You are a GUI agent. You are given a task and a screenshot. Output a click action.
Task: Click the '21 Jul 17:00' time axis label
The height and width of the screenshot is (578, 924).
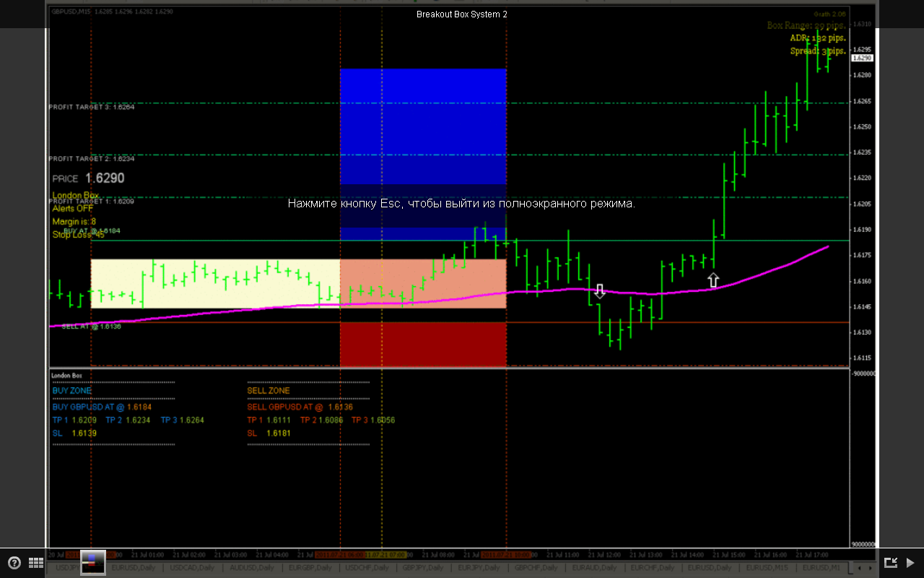pos(812,555)
